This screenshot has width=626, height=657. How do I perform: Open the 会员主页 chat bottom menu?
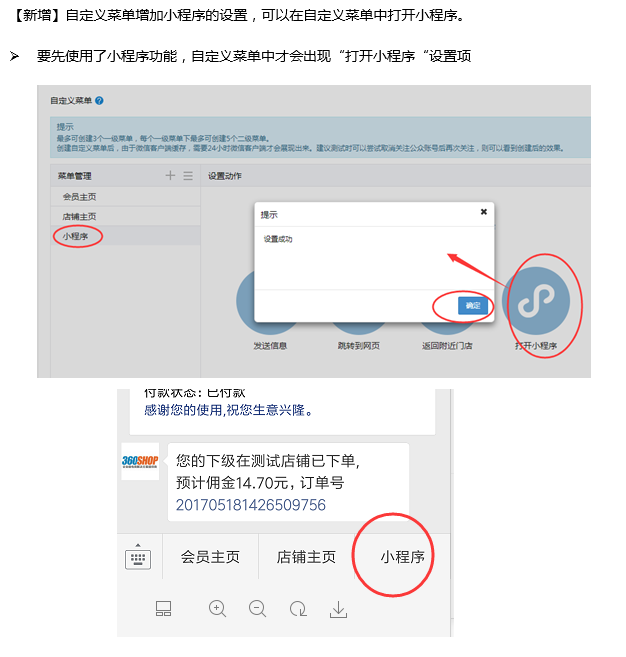coord(210,557)
